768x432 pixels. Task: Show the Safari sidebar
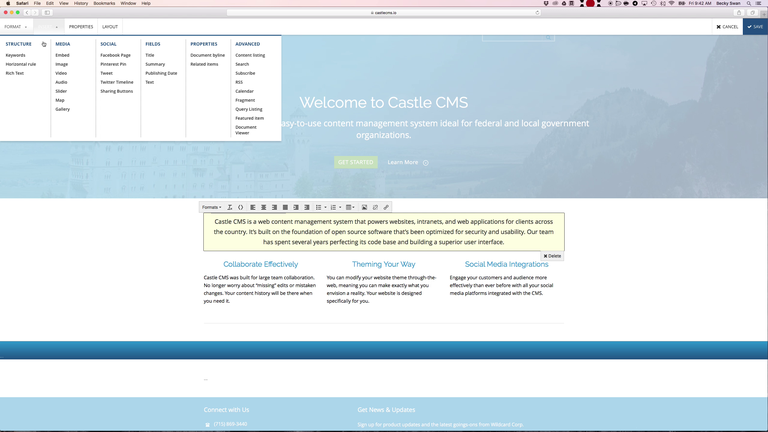(48, 13)
